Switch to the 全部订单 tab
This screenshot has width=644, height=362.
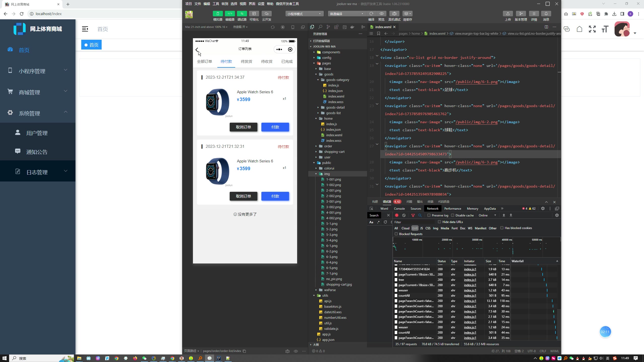[x=205, y=62]
